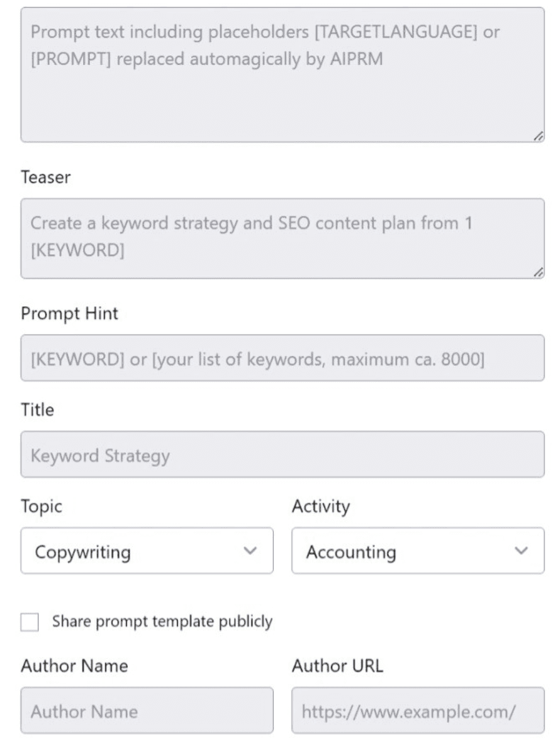Image resolution: width=560 pixels, height=750 pixels.
Task: Expand Topic options using its chevron arrow
Action: pyautogui.click(x=250, y=551)
